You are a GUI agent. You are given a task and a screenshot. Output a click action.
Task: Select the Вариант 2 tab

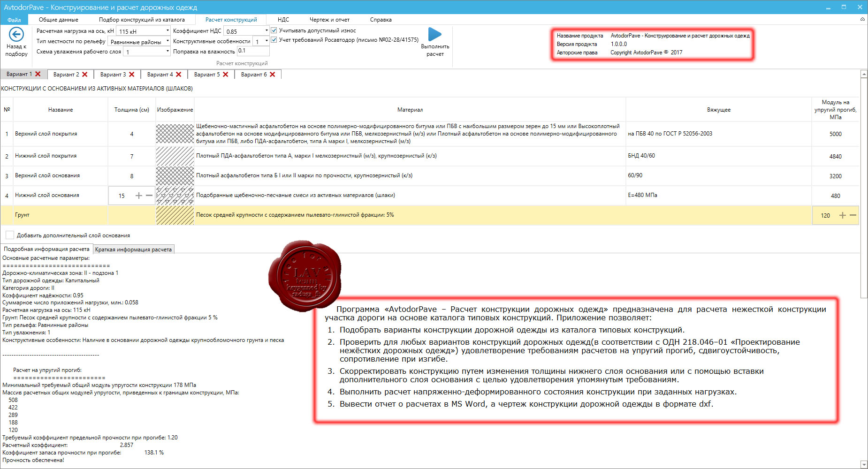66,75
